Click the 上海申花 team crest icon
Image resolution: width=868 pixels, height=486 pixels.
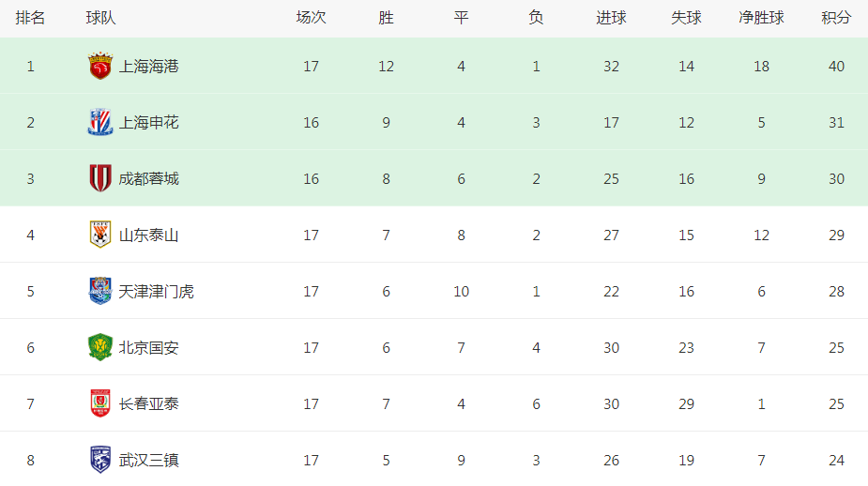tap(100, 122)
